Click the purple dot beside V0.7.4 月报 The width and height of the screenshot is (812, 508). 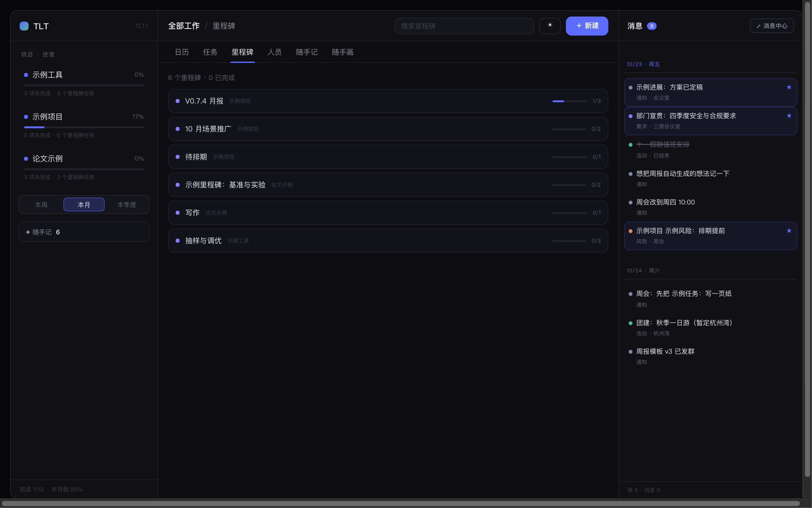tap(178, 101)
